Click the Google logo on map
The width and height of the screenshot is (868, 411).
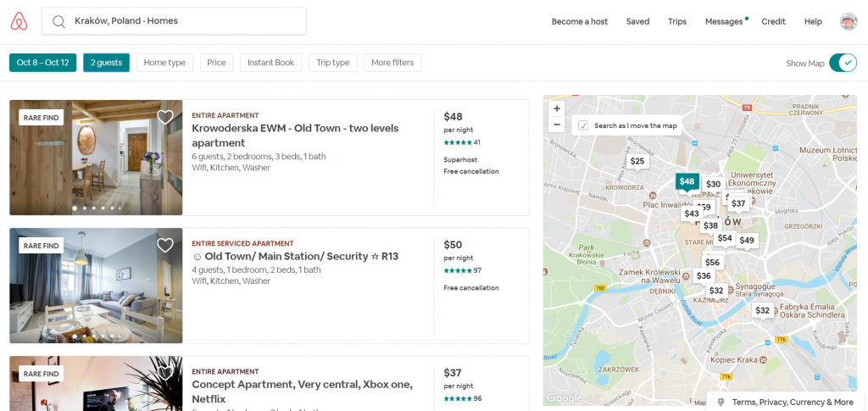point(564,398)
